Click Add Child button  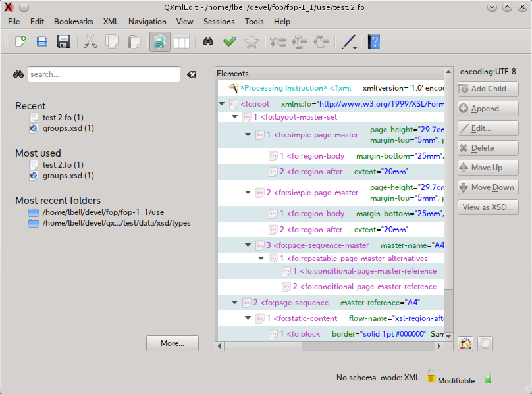pyautogui.click(x=488, y=89)
